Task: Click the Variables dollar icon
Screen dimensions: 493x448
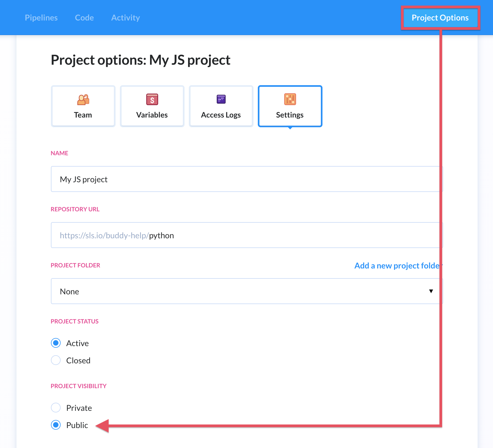Action: pos(152,99)
